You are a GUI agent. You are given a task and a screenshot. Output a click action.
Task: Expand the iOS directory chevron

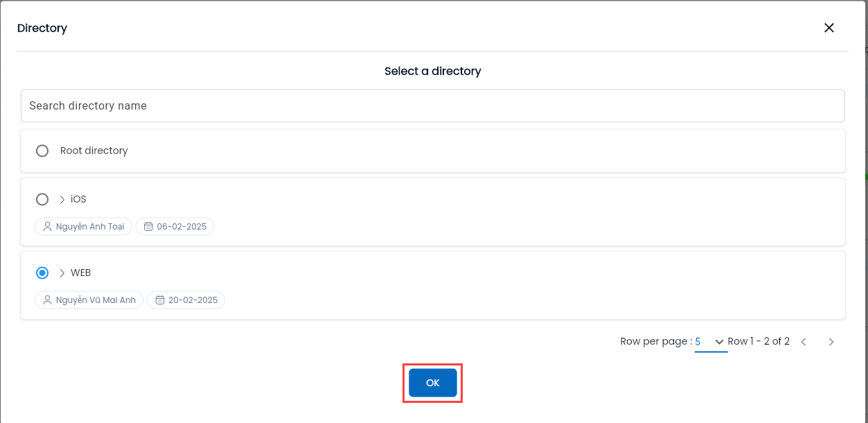pyautogui.click(x=62, y=200)
